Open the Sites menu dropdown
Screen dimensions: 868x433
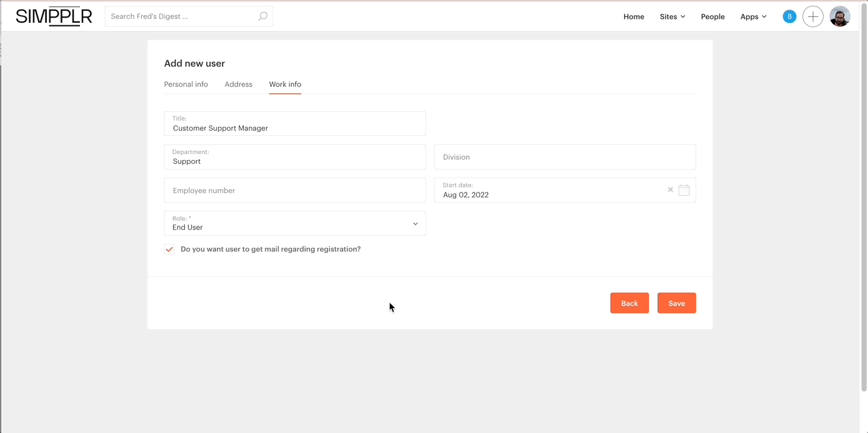point(672,17)
